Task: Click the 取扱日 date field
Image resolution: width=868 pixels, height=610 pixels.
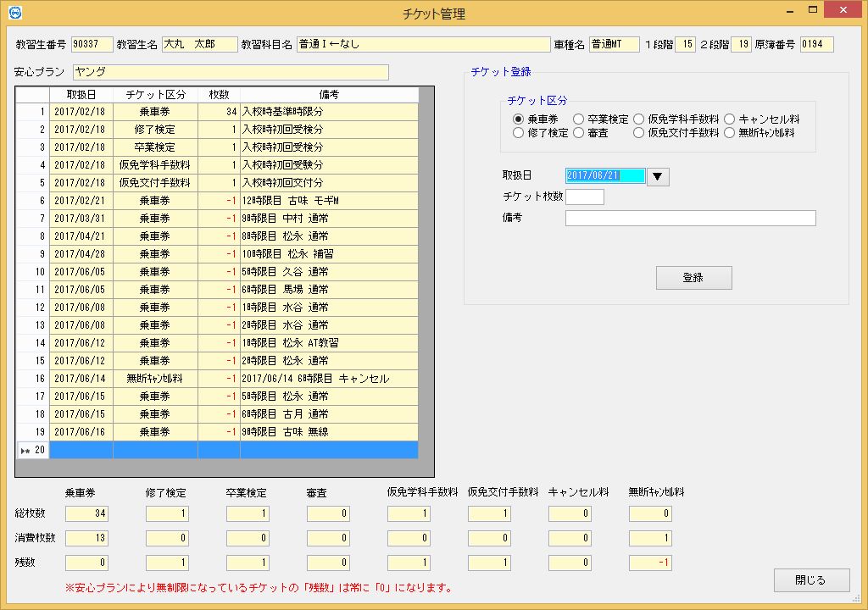Action: pyautogui.click(x=604, y=176)
